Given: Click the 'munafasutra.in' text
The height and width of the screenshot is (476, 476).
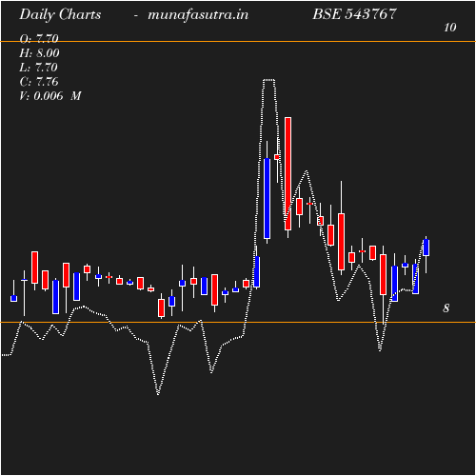Looking at the screenshot, I should [x=198, y=14].
